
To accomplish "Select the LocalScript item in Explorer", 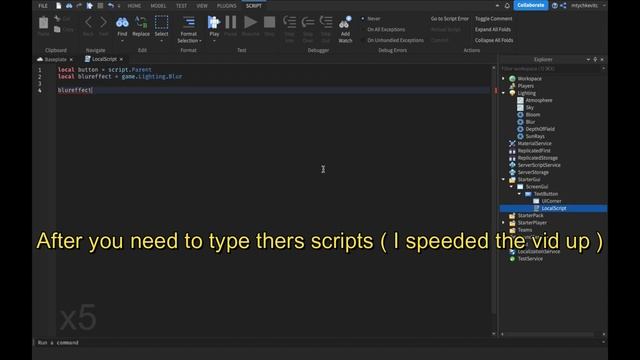I will coord(553,208).
